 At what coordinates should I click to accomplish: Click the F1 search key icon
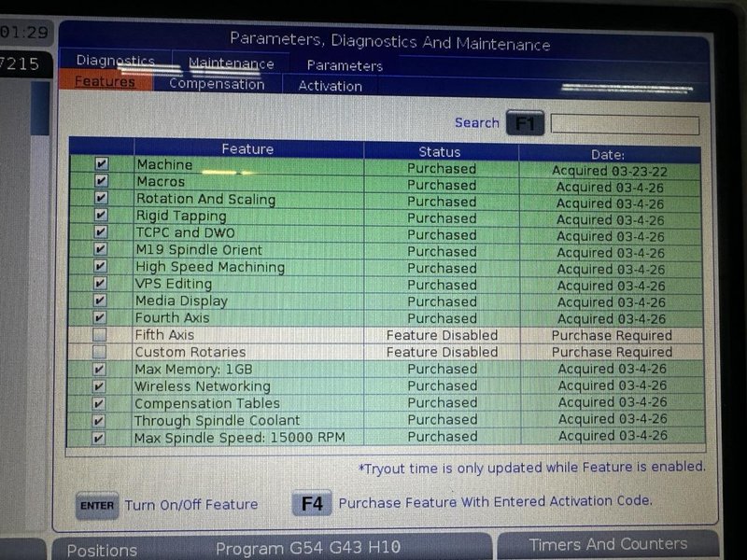pyautogui.click(x=525, y=123)
